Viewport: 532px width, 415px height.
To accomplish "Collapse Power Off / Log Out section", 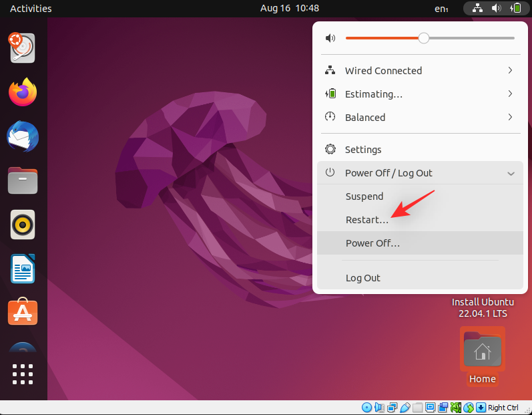I will (420, 173).
